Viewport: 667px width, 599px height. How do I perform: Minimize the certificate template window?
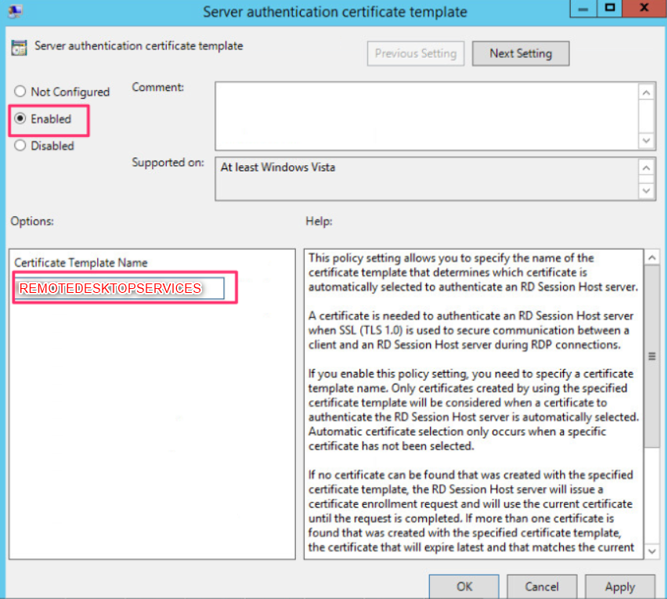tap(583, 8)
